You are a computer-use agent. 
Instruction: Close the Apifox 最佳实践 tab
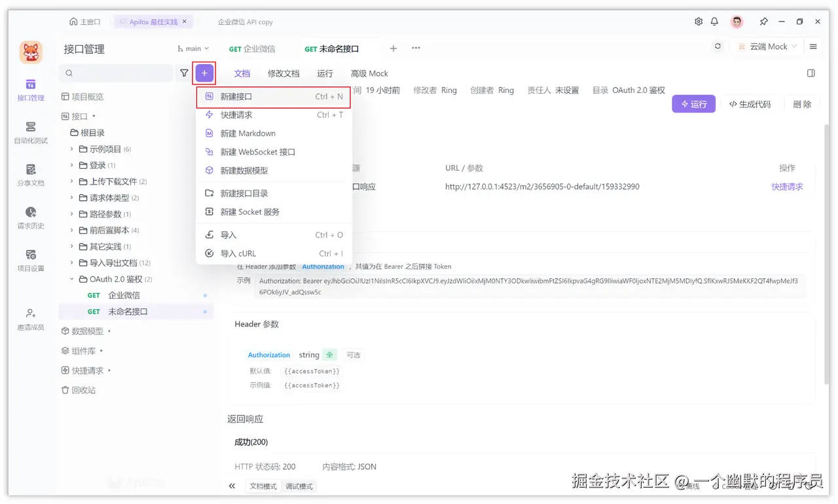[x=185, y=22]
